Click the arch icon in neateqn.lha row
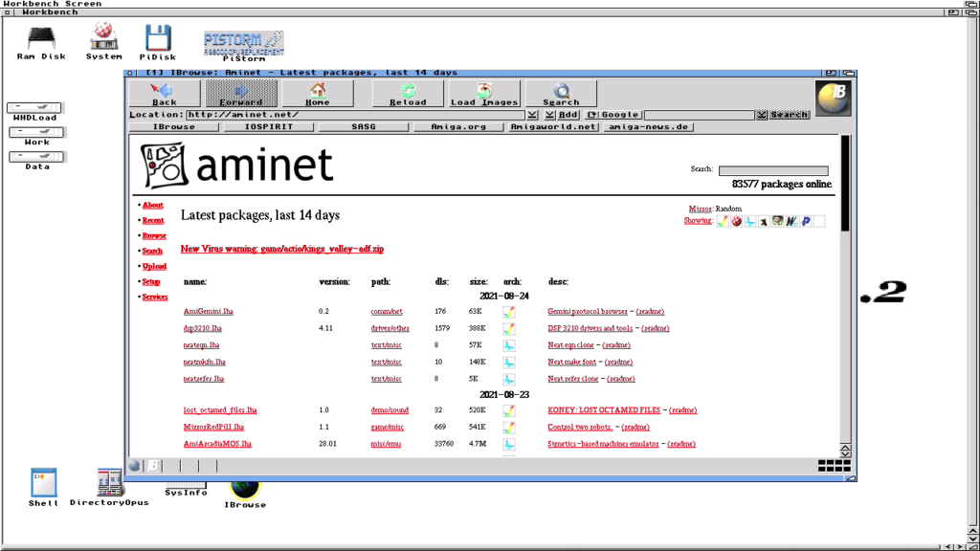980x551 pixels. pyautogui.click(x=509, y=345)
